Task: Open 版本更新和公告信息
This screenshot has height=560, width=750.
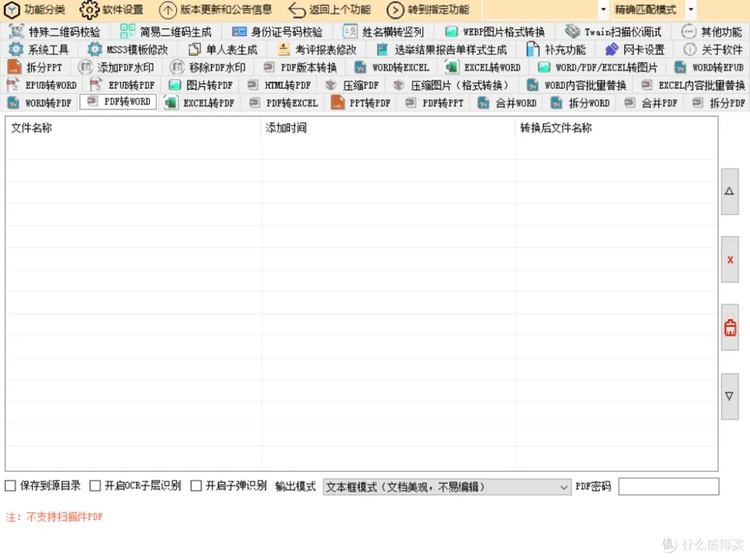Action: tap(216, 10)
